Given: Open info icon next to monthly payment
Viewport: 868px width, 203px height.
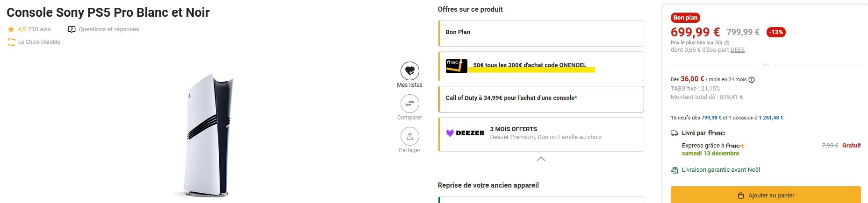Looking at the screenshot, I should (x=752, y=80).
